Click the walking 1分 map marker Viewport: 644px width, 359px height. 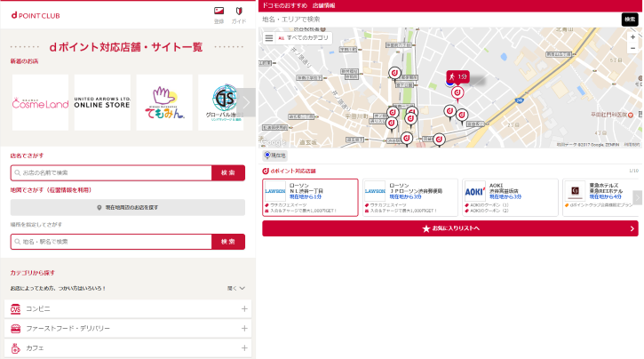457,76
